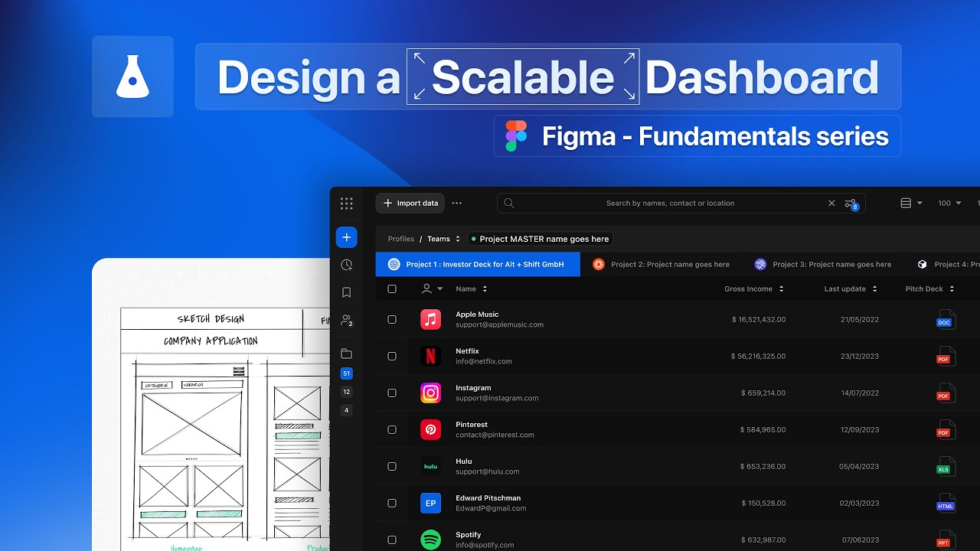The height and width of the screenshot is (551, 980).
Task: Click the support@applemusic.com email
Action: point(499,324)
